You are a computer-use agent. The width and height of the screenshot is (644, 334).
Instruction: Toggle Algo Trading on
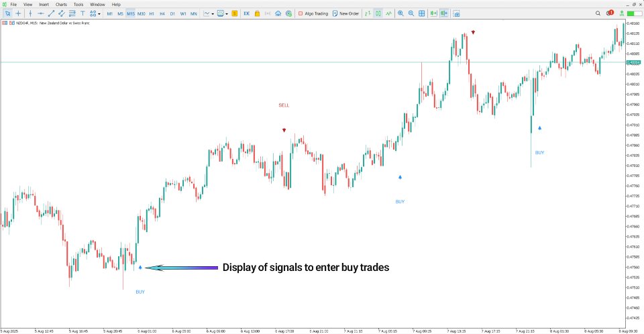(313, 13)
